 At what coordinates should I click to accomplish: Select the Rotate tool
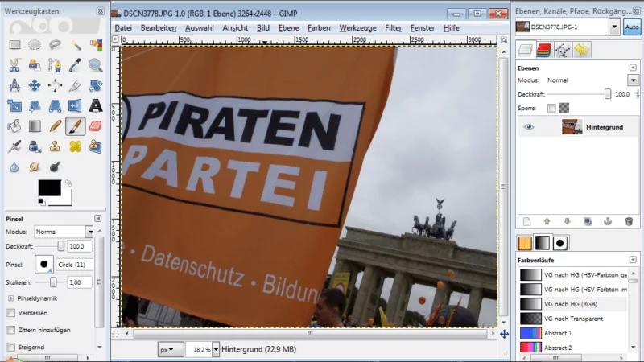point(95,85)
